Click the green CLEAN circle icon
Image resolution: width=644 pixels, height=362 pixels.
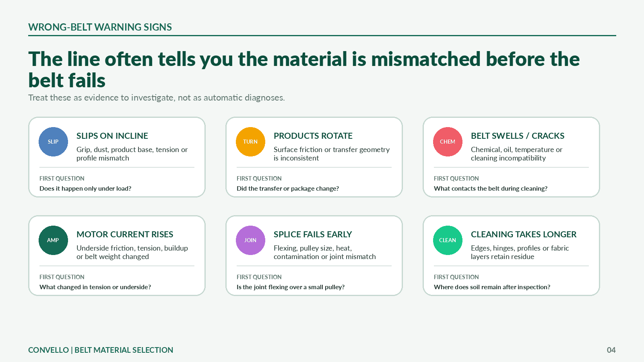pos(448,240)
